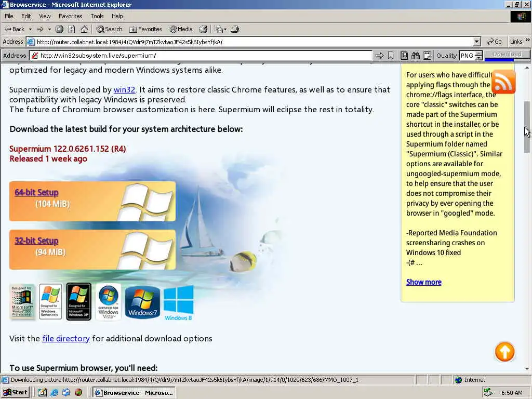The image size is (532, 399).
Task: Click the Print toolbar icon
Action: (235, 29)
